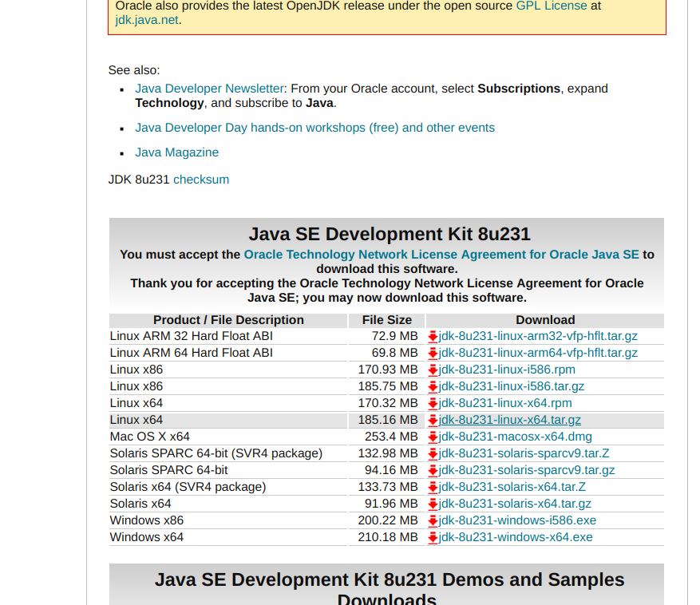Download jdk-8u231-solaris-x64.tar.Z file link

pyautogui.click(x=512, y=487)
